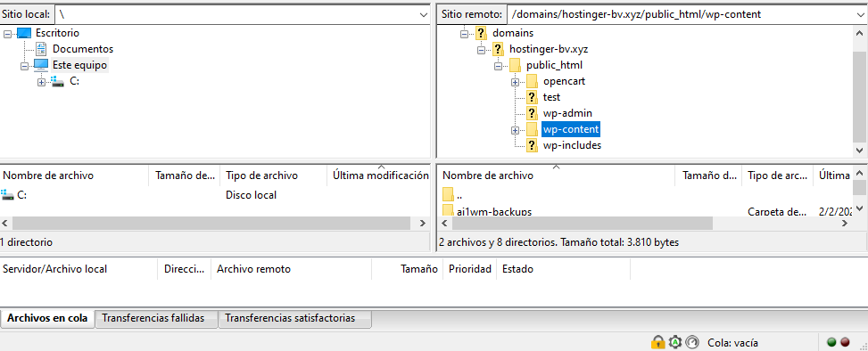
Task: Expand the C: drive tree node
Action: click(x=41, y=82)
